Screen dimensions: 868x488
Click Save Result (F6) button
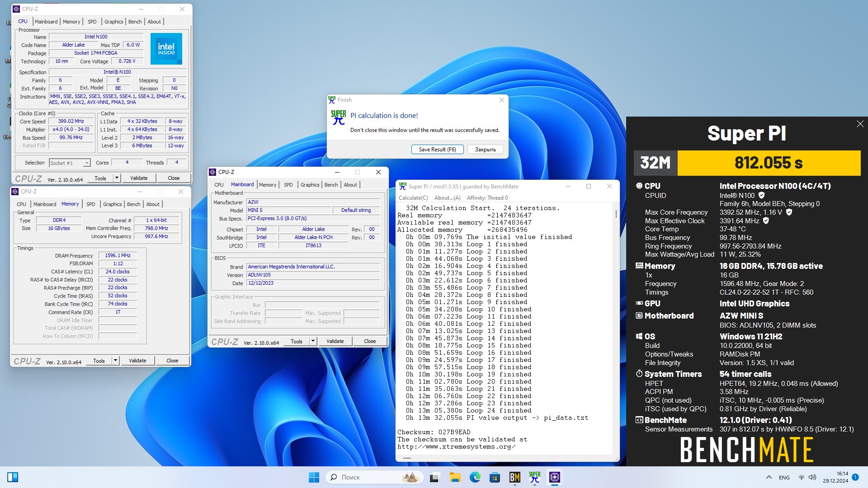click(x=437, y=149)
